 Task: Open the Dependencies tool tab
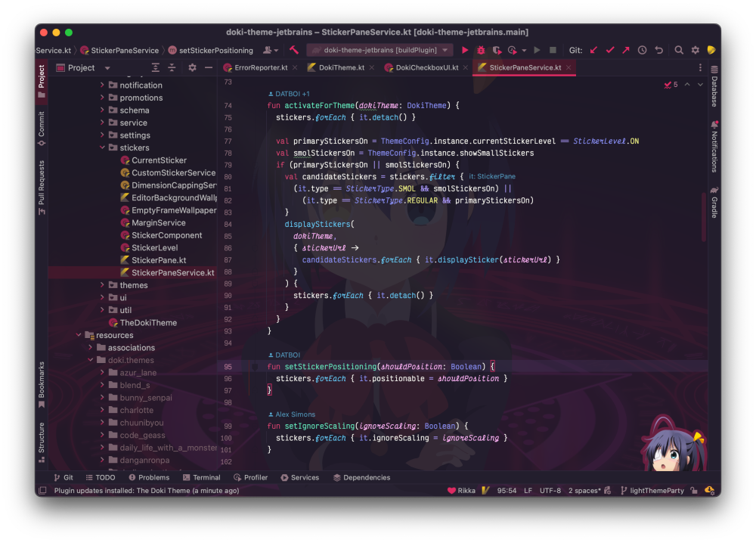click(361, 477)
